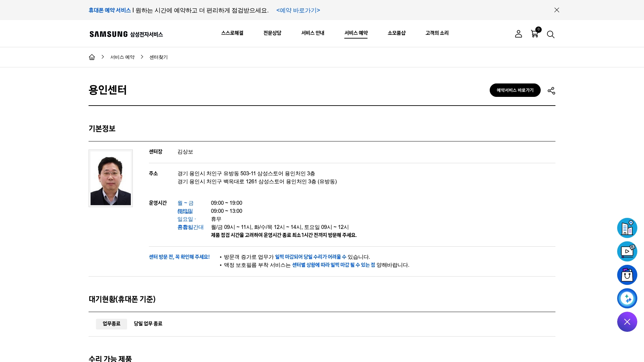Screen dimensions: 644x362
Task: Click the 대기현황(휴대폰 기준) heading
Action: point(122,299)
